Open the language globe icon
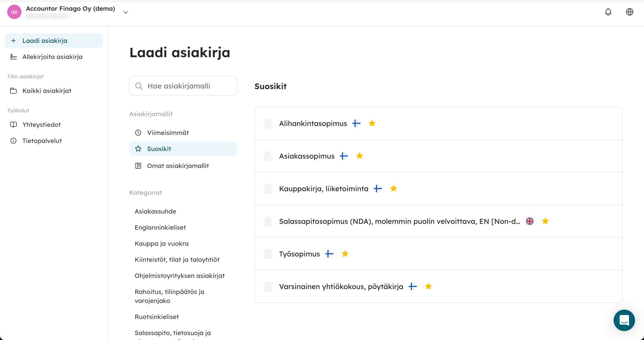The width and height of the screenshot is (644, 340). coord(629,12)
